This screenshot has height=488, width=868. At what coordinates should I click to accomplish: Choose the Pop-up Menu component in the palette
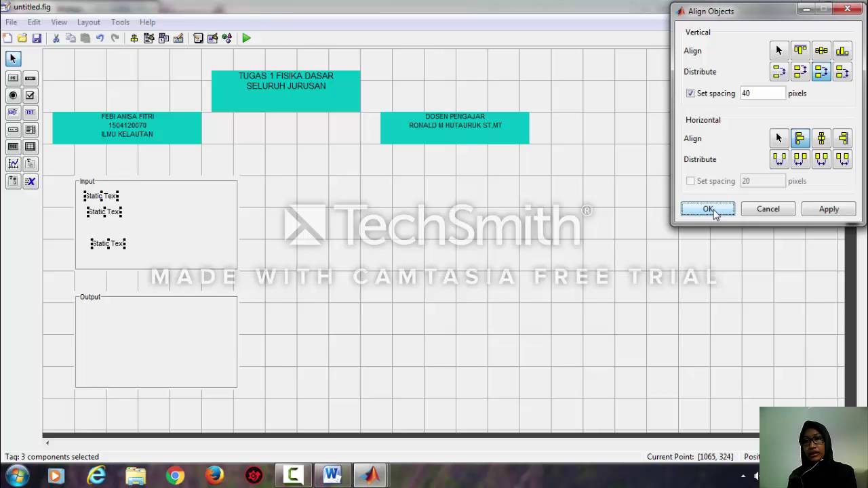point(13,129)
